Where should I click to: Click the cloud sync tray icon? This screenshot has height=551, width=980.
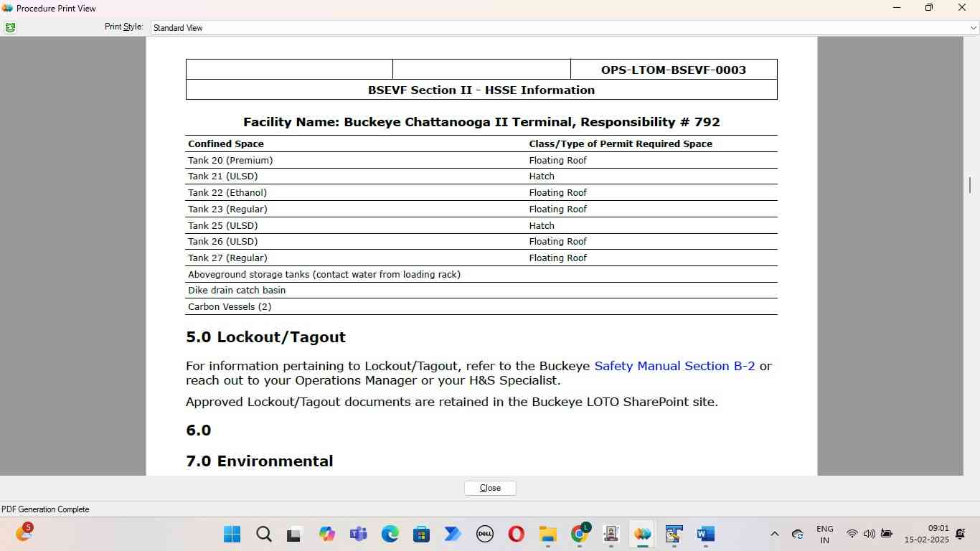(797, 534)
